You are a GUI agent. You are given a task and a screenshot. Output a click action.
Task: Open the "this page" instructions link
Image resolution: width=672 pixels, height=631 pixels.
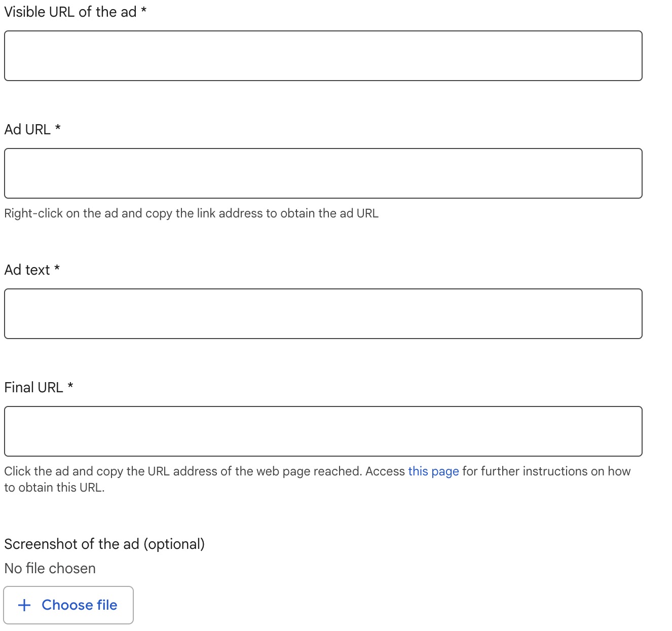tap(433, 471)
